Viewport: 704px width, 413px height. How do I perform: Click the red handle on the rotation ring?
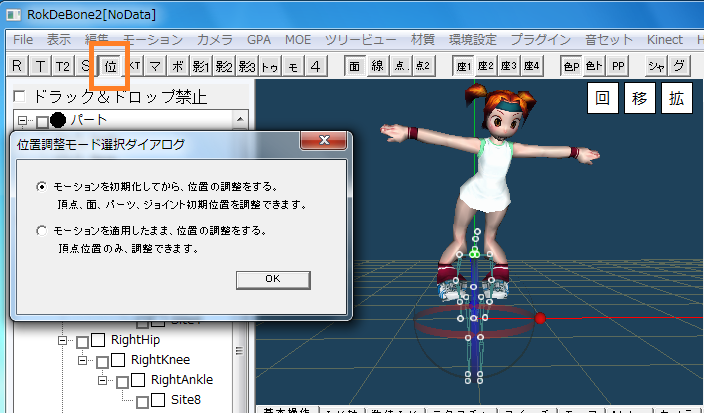pyautogui.click(x=540, y=318)
